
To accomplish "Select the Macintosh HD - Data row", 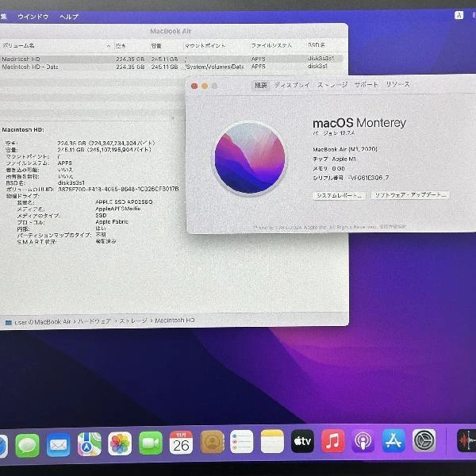I will click(x=171, y=67).
